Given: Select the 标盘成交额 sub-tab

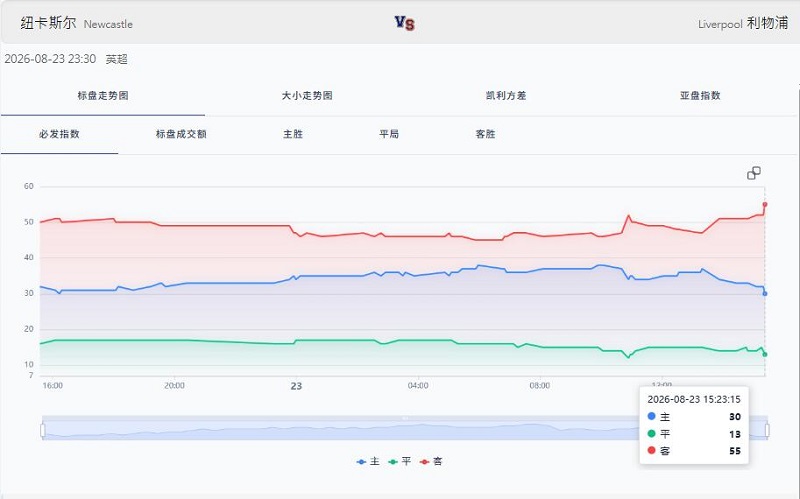Looking at the screenshot, I should (x=181, y=134).
